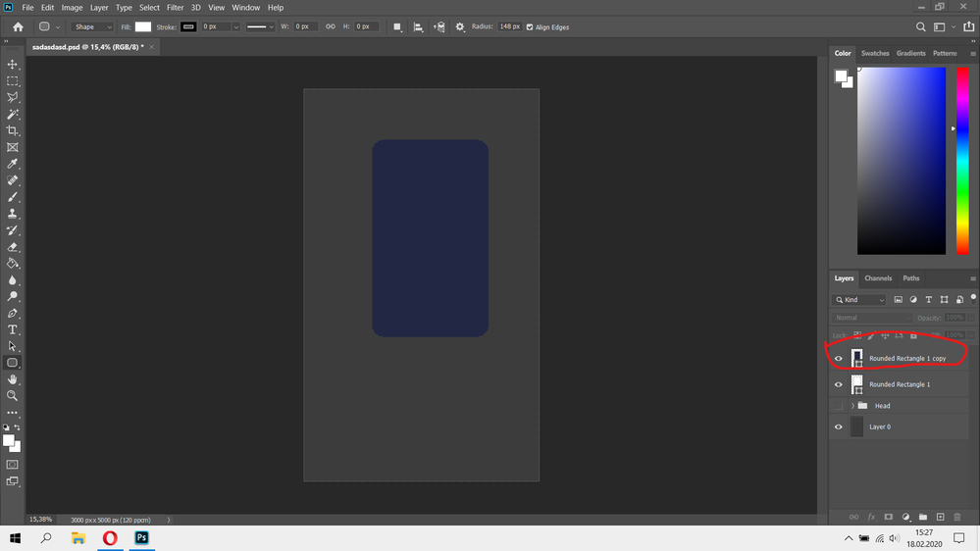Select the Path Selection tool
This screenshot has height=551, width=980.
pyautogui.click(x=13, y=346)
